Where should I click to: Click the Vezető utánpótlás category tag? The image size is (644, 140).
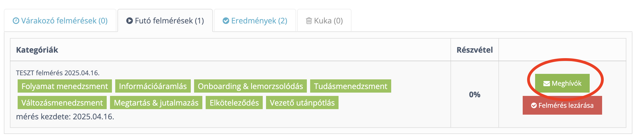302,103
